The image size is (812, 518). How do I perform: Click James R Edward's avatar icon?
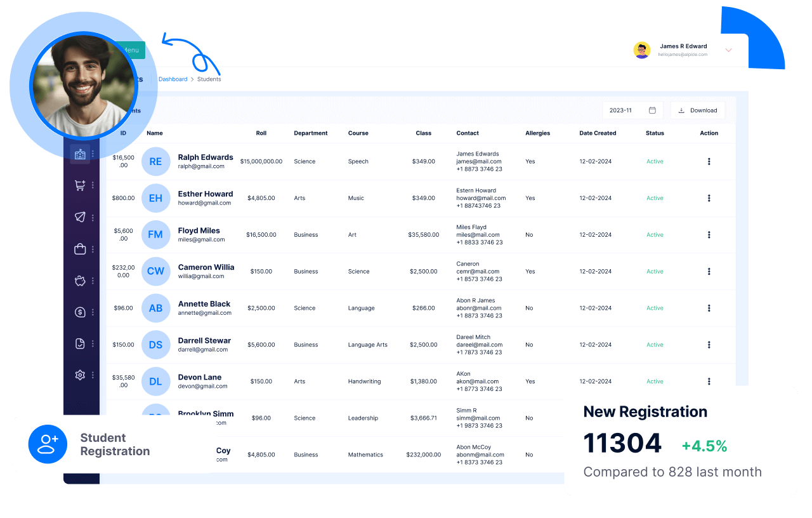642,50
